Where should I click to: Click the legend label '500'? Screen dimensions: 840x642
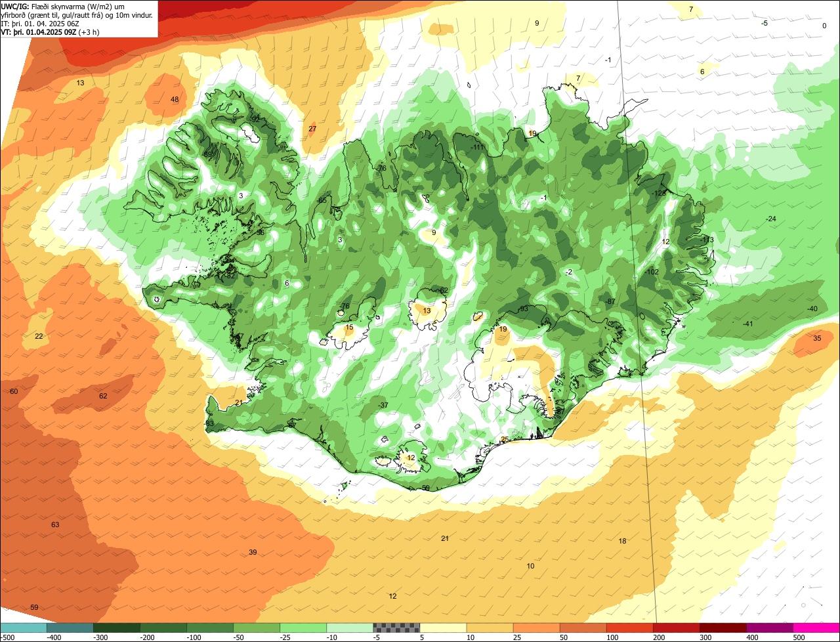coord(798,637)
